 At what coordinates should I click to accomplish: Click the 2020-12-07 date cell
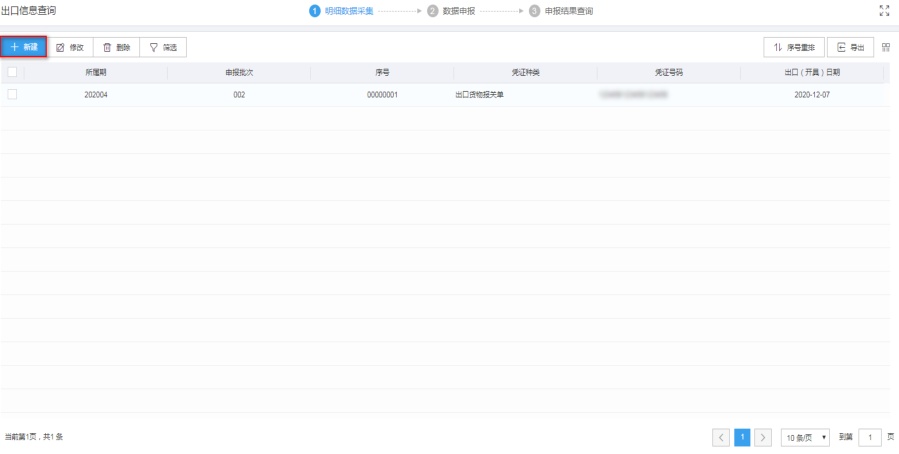(x=812, y=95)
